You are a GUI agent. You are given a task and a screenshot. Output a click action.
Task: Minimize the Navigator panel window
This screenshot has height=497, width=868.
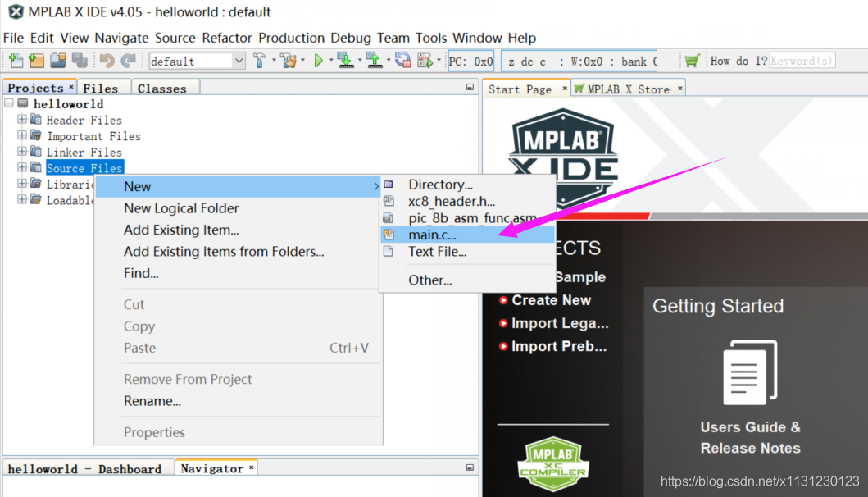[x=470, y=467]
